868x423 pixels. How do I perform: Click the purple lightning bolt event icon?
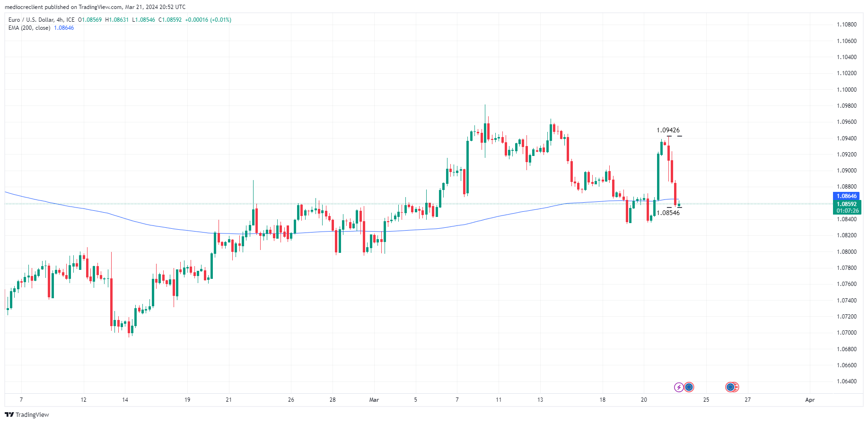pos(679,388)
